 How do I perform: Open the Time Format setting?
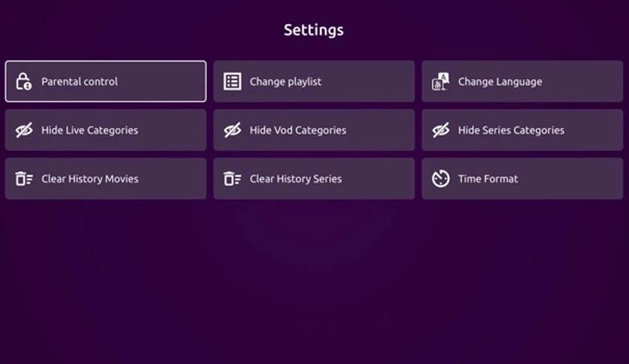tap(522, 179)
